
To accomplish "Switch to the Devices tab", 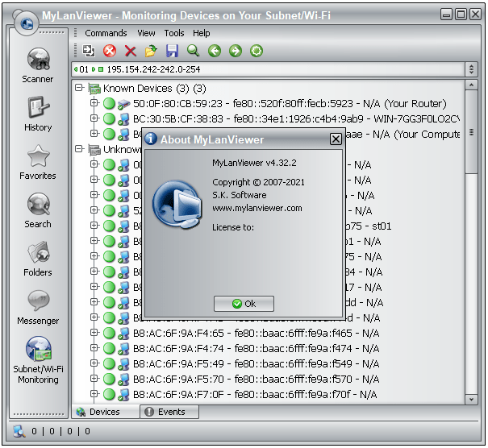I will coord(106,412).
